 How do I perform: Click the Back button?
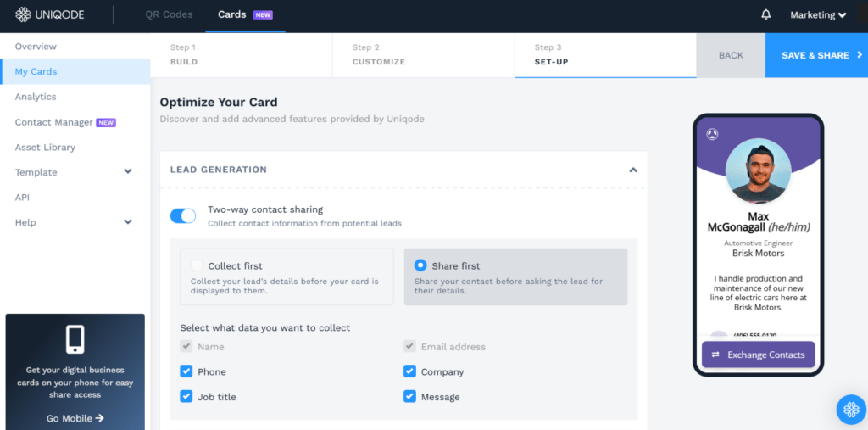pyautogui.click(x=731, y=55)
